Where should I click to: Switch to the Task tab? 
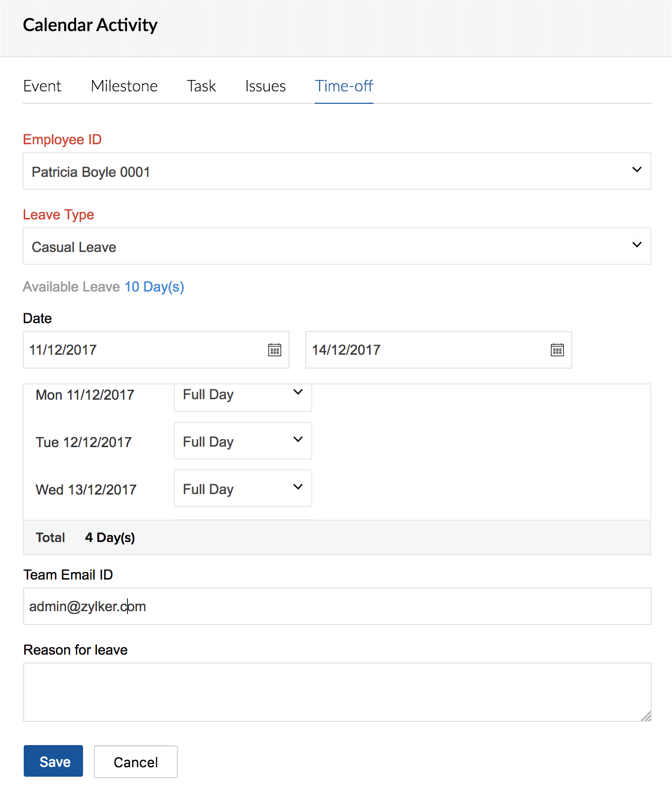click(x=201, y=86)
